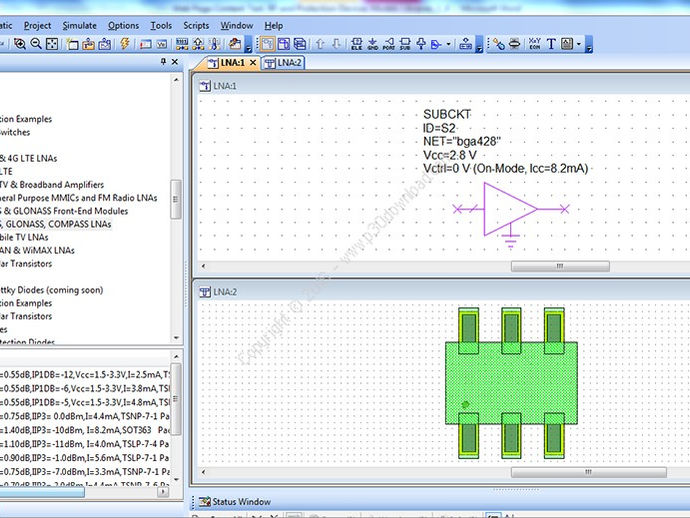Select 'GLONASS Front-End Modules' tree item

coord(64,211)
